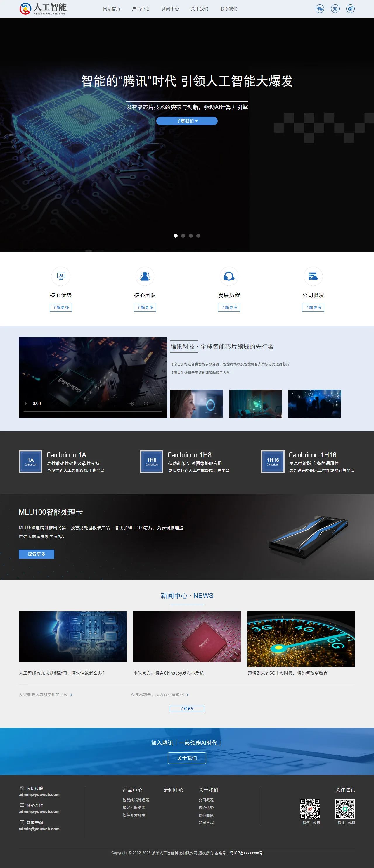Click the 发展历程 headset icon

(x=229, y=276)
